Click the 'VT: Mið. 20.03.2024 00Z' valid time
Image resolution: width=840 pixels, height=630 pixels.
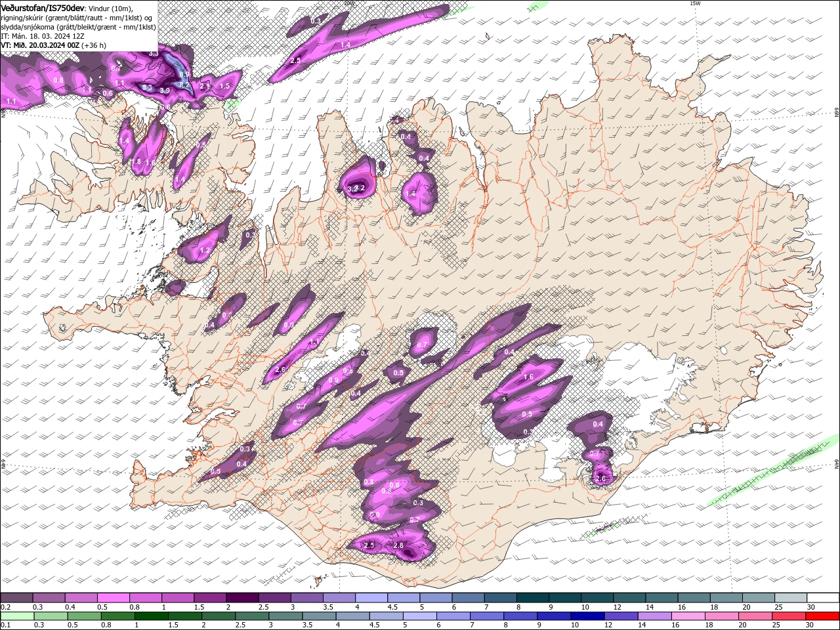click(41, 45)
